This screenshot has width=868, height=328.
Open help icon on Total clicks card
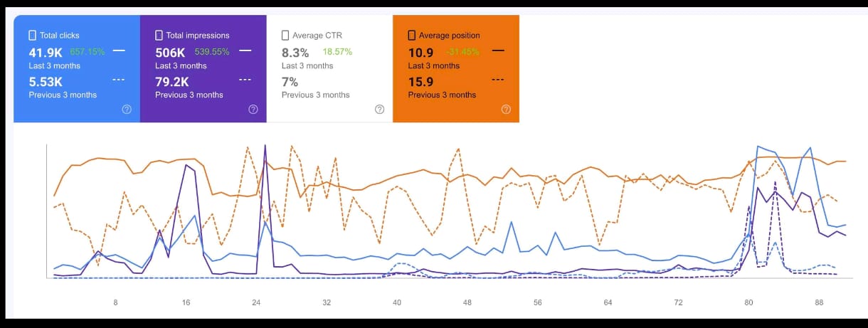click(127, 109)
